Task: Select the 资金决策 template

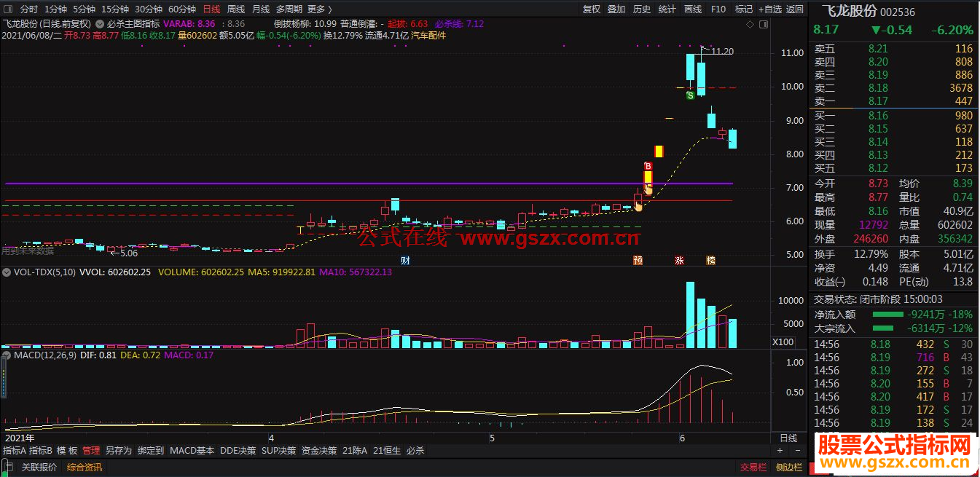Action: [x=319, y=451]
